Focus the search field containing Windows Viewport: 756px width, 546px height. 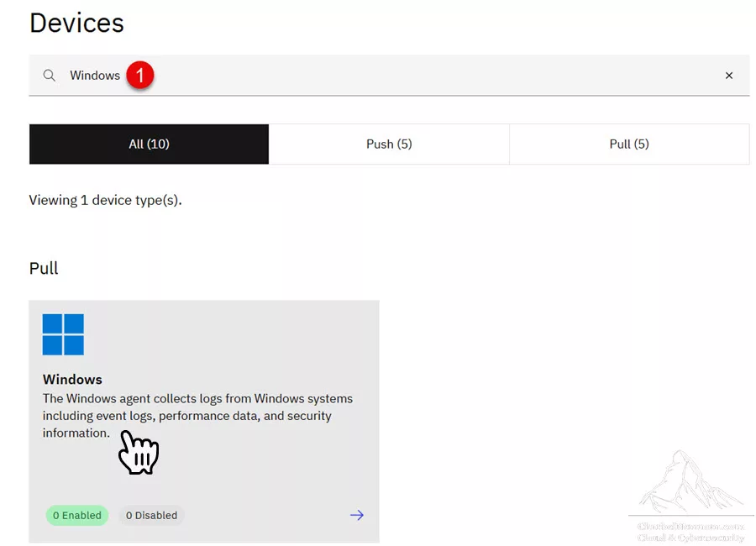389,76
